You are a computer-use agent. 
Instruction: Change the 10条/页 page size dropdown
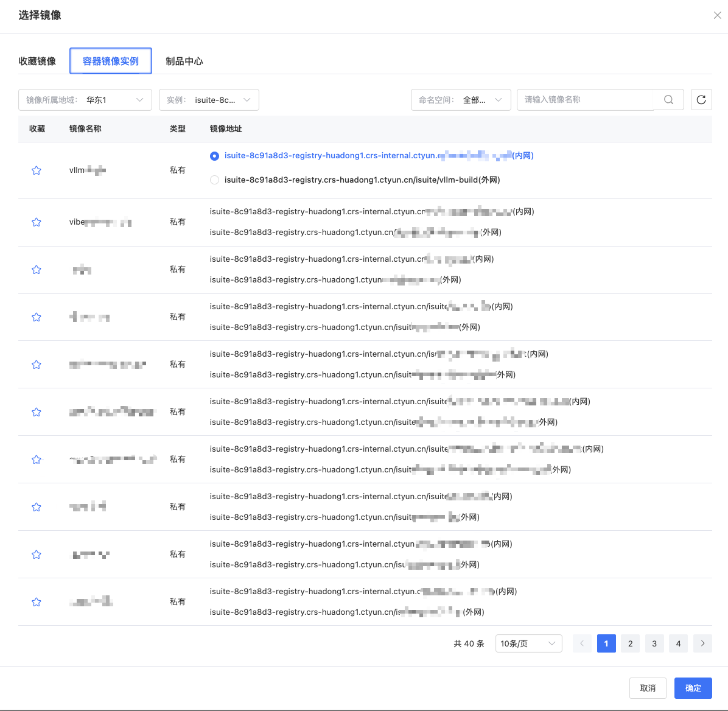[x=528, y=643]
